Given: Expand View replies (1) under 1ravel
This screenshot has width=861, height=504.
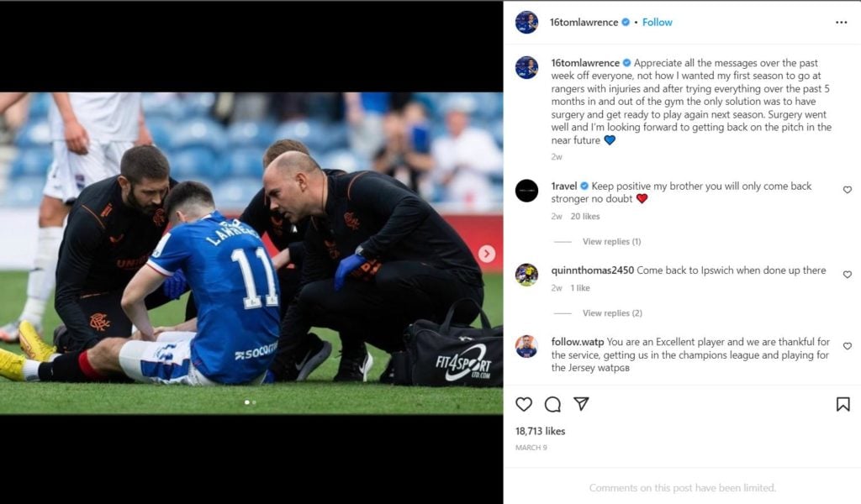Looking at the screenshot, I should pos(612,241).
